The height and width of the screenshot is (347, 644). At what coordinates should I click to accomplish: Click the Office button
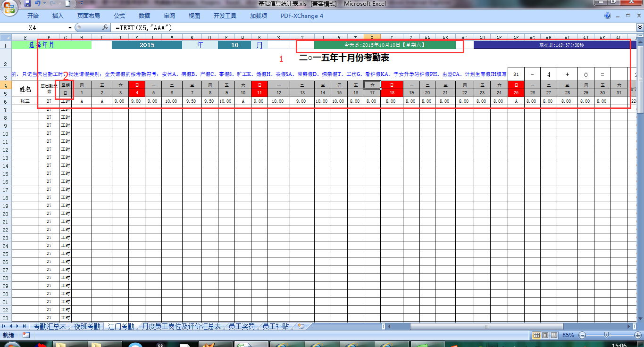click(9, 7)
